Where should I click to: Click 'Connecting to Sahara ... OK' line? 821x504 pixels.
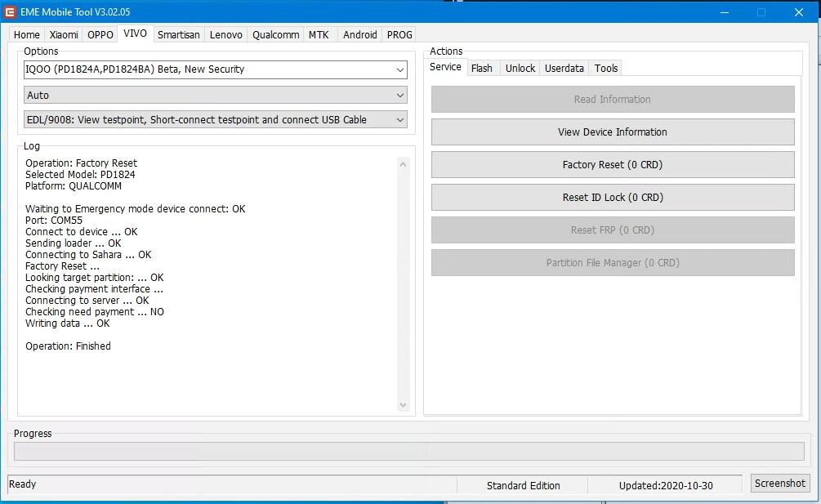click(88, 255)
